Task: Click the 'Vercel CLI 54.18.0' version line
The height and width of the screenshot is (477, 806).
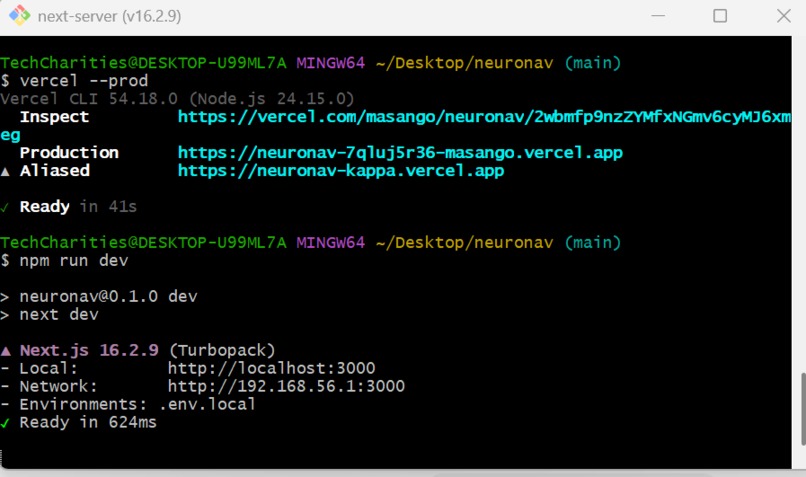Action: (x=177, y=99)
